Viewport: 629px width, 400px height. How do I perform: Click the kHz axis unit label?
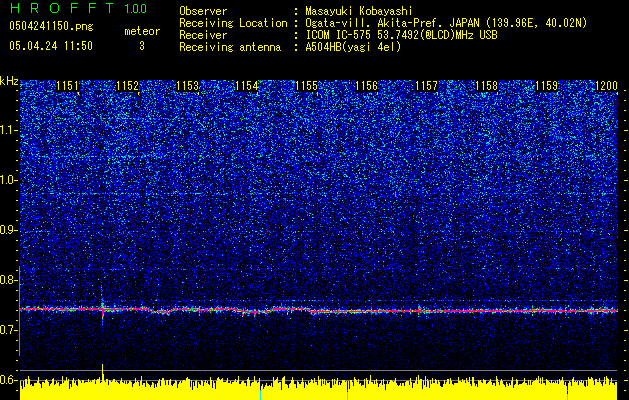click(9, 80)
